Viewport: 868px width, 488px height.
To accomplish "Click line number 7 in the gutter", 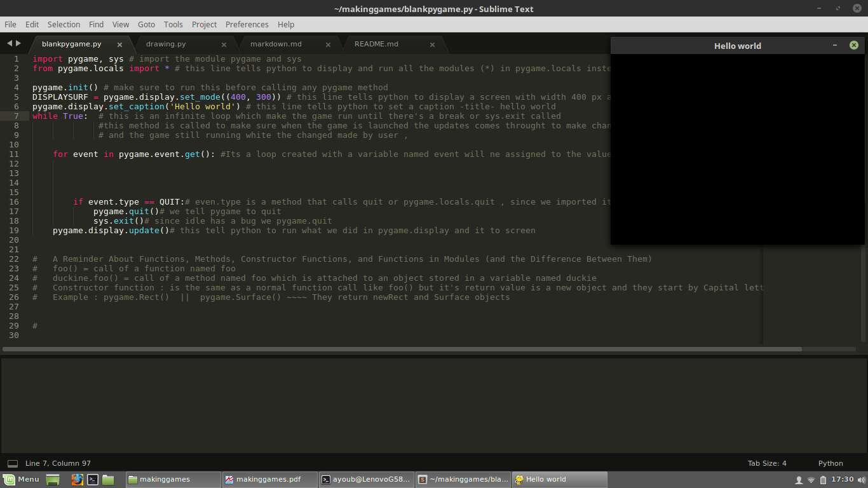I will pyautogui.click(x=17, y=116).
